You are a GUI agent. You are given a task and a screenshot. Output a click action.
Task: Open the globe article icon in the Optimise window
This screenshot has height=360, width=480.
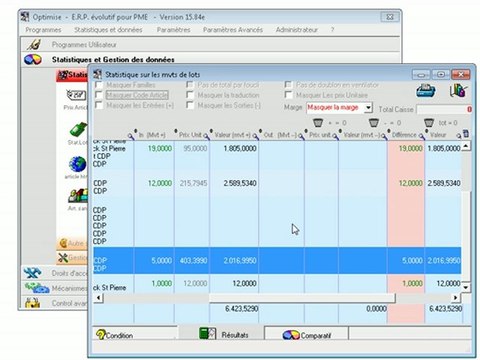(77, 164)
